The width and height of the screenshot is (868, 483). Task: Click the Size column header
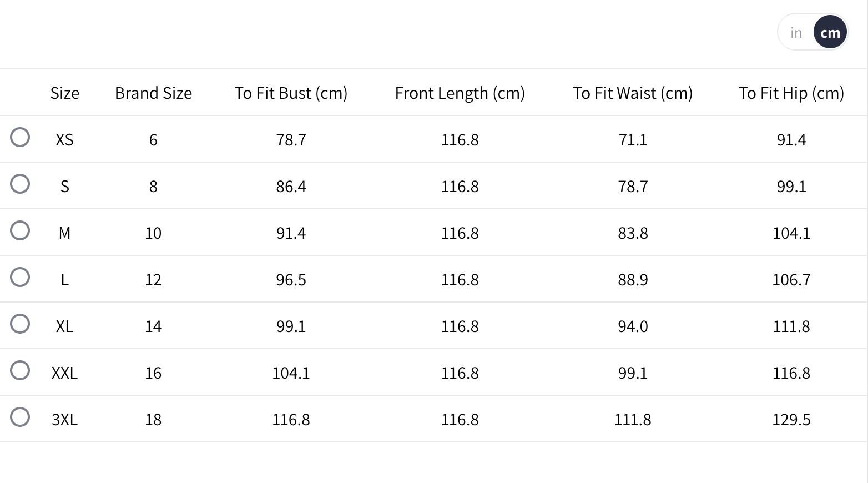[x=64, y=93]
